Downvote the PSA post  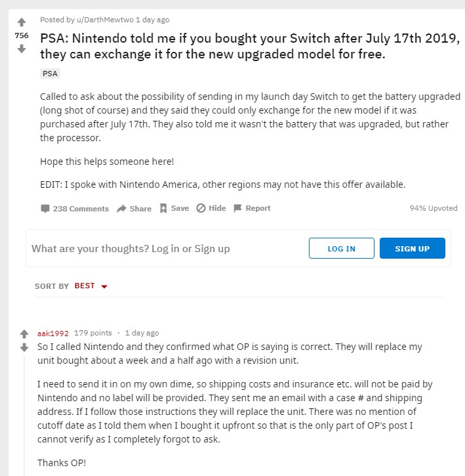pyautogui.click(x=22, y=49)
